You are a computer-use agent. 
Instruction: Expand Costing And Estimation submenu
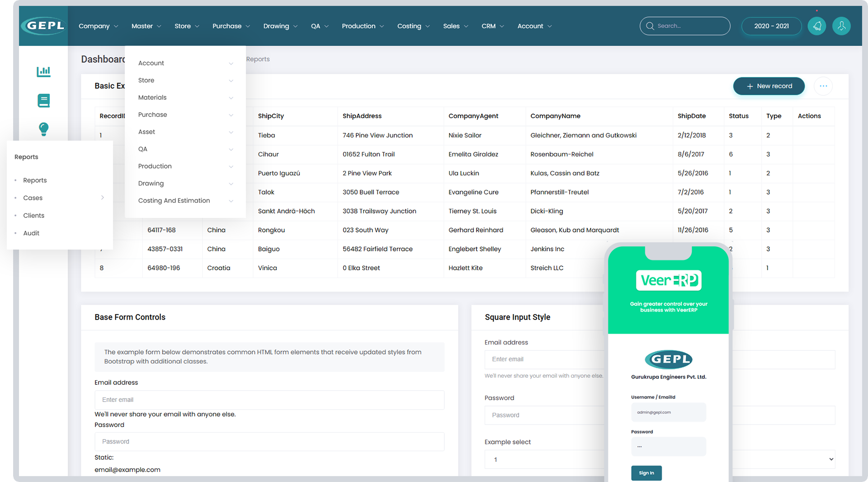(x=185, y=200)
